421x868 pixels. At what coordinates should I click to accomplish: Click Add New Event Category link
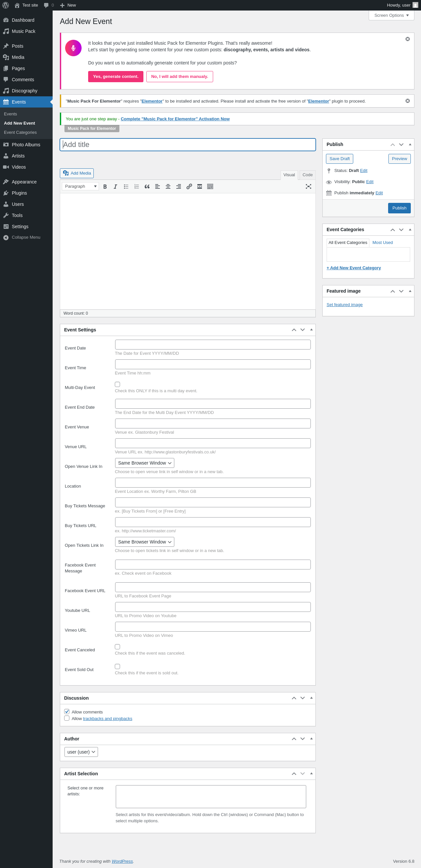pos(354,268)
